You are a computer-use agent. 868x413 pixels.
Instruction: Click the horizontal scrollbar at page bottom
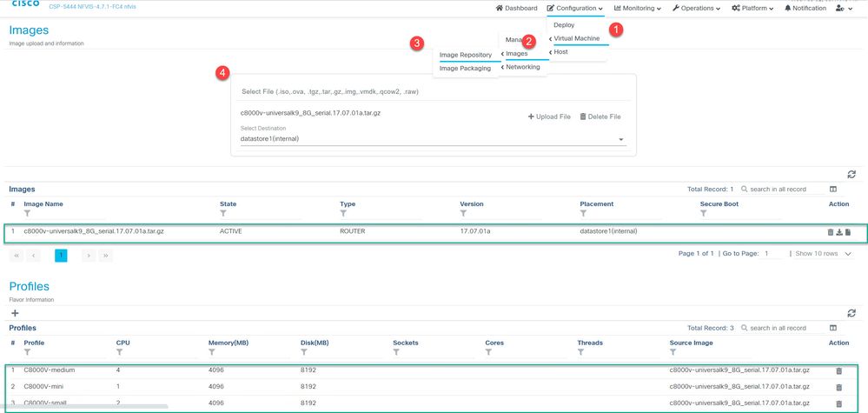click(x=83, y=407)
